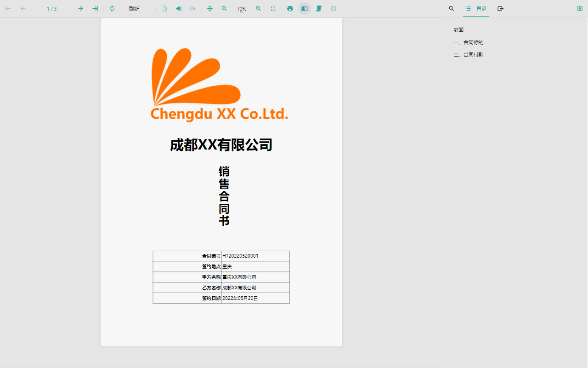Switch to the 目录 tab
The width and height of the screenshot is (588, 368).
476,9
